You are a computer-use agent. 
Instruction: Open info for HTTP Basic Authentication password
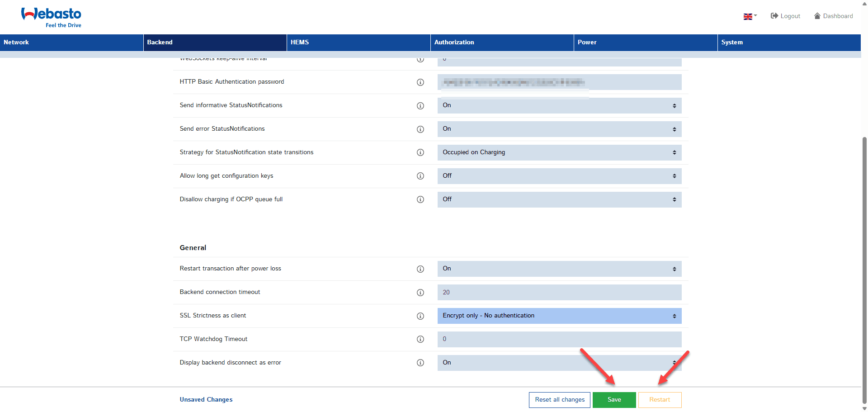tap(420, 82)
